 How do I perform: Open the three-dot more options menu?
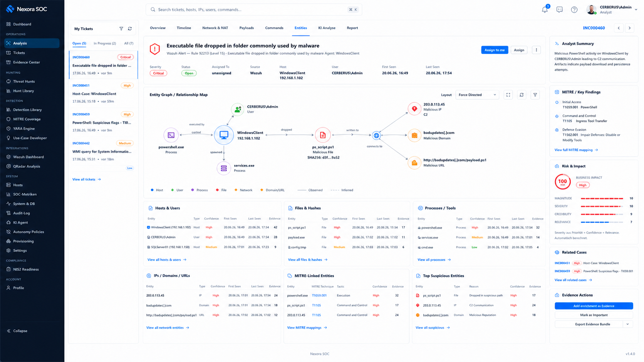[536, 50]
